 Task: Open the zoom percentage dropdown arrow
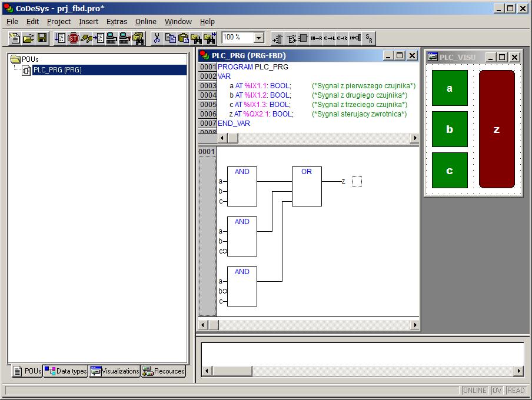258,38
